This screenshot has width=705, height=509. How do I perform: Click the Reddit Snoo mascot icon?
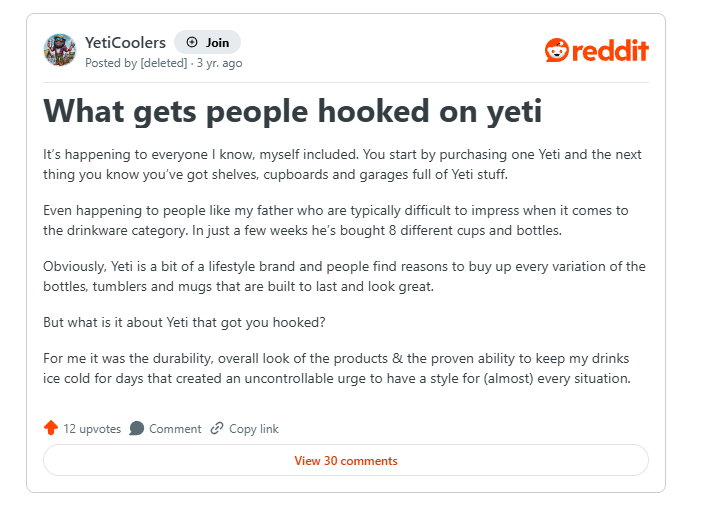point(556,50)
